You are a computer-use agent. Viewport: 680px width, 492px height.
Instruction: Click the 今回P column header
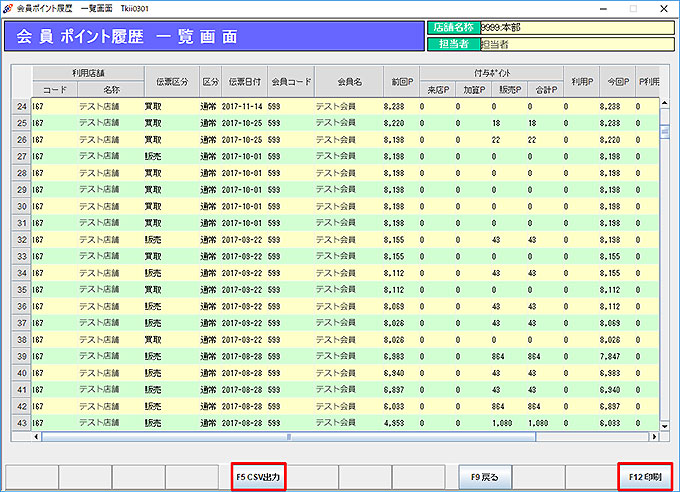point(617,80)
